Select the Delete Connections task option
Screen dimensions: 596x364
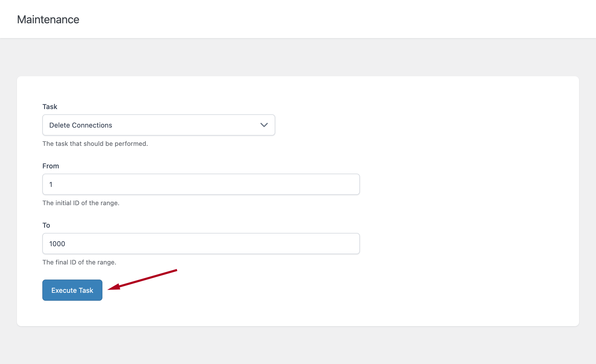(x=159, y=125)
